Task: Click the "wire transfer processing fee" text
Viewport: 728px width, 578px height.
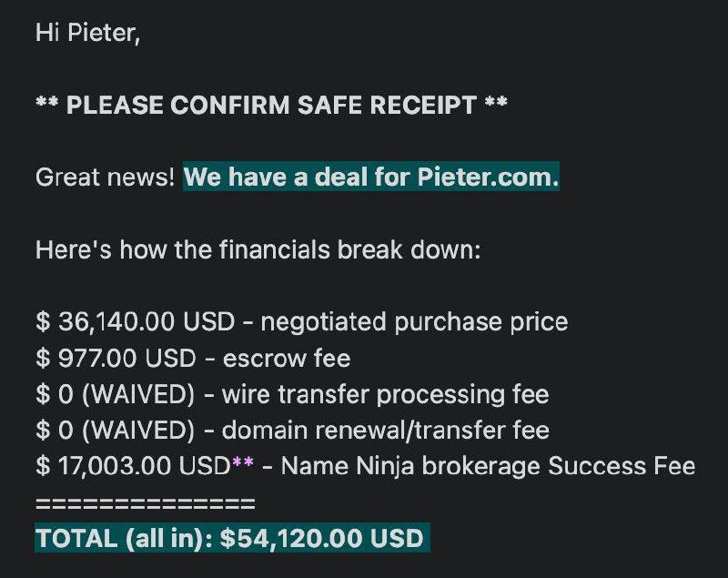Action: tap(385, 394)
